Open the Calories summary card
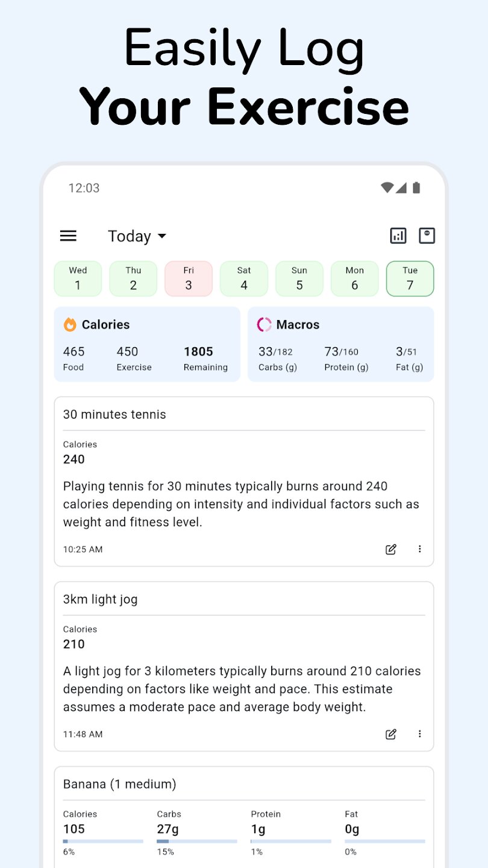 click(147, 344)
